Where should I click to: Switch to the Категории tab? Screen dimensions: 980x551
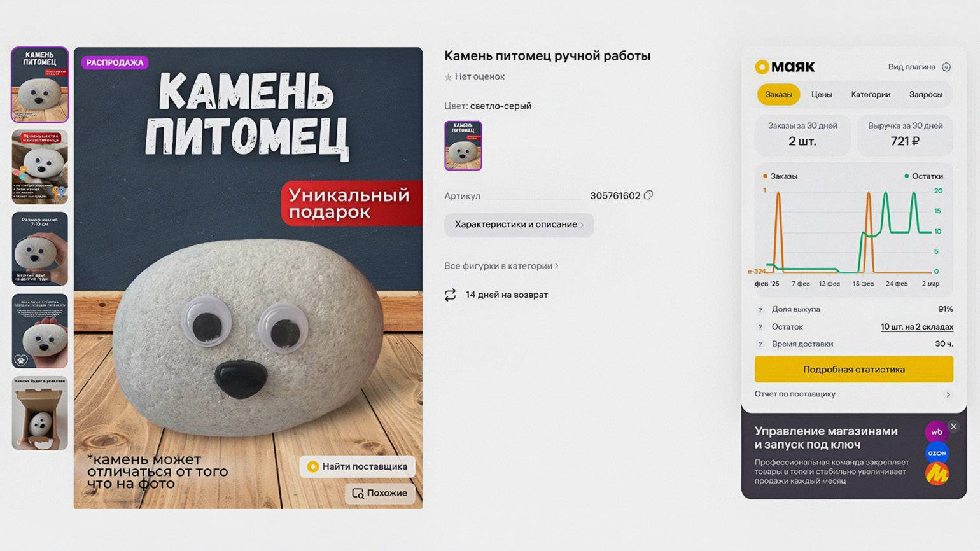tap(871, 94)
